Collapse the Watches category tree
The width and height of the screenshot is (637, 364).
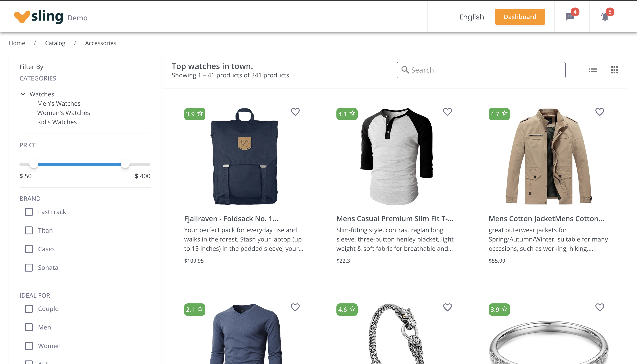pyautogui.click(x=23, y=94)
